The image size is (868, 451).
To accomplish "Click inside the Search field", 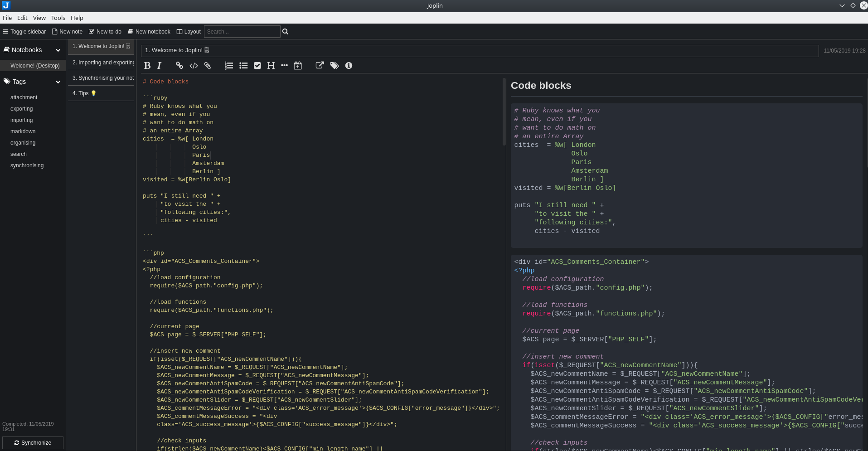I will 242,31.
